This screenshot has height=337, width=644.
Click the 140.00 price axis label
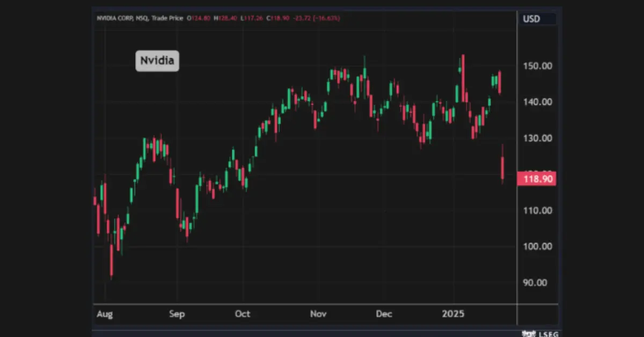pyautogui.click(x=537, y=102)
